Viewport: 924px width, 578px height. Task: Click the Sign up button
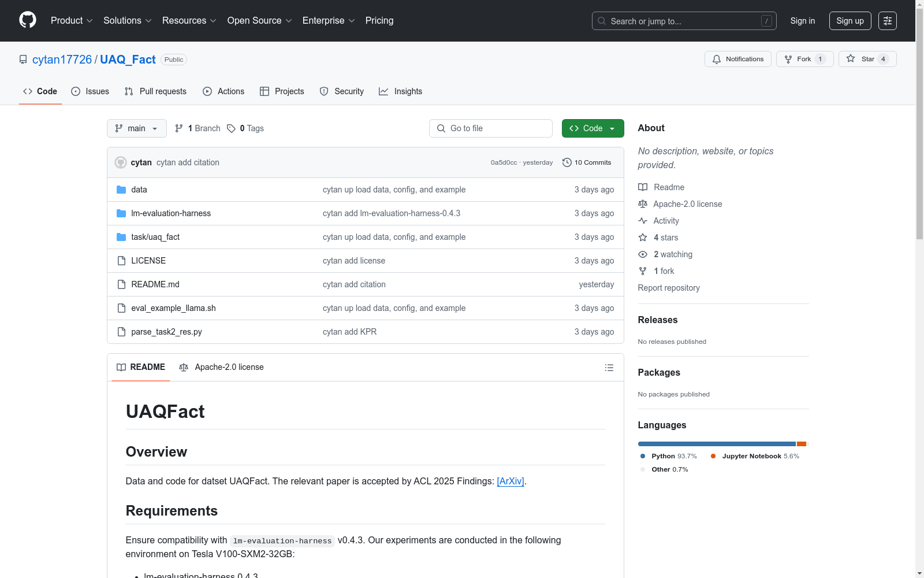coord(850,21)
